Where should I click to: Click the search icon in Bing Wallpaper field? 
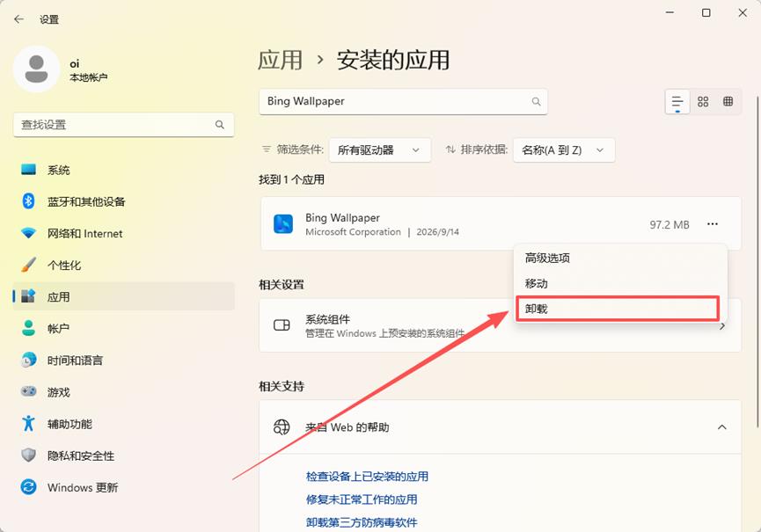point(537,101)
